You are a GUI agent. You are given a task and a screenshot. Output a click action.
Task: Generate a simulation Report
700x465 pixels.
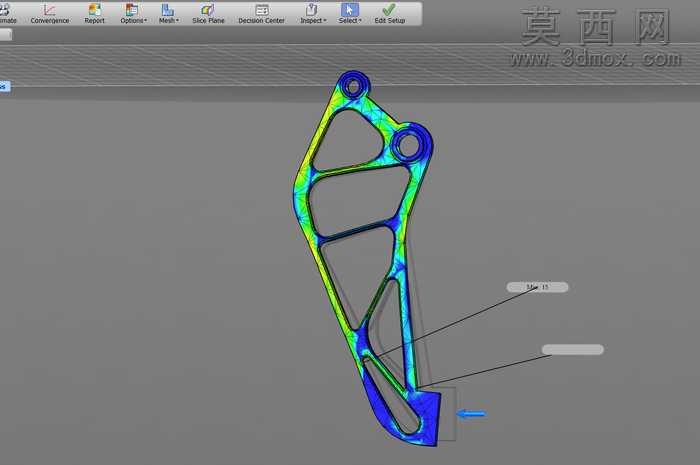coord(94,13)
